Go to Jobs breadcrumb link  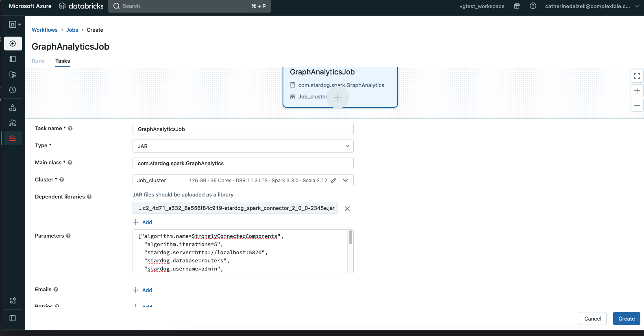click(x=72, y=30)
